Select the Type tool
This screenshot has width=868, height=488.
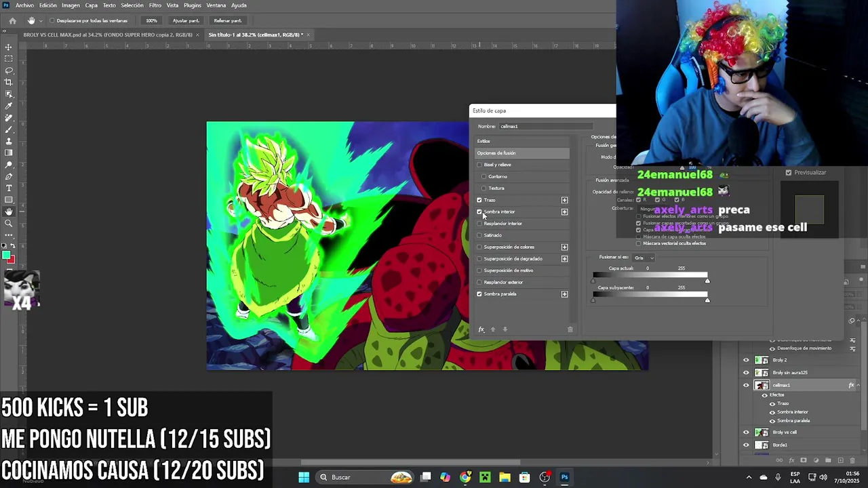(x=9, y=188)
